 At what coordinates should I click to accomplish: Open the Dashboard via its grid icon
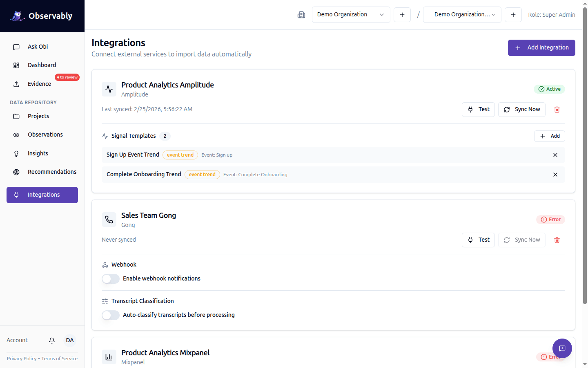(16, 65)
